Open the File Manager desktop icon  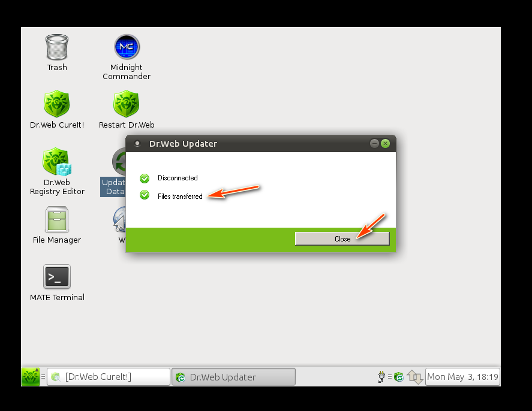click(56, 219)
